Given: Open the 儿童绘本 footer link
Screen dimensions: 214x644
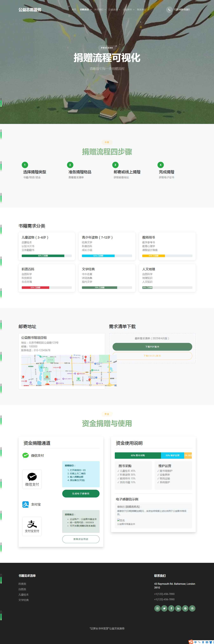Looking at the screenshot, I should (23, 594).
